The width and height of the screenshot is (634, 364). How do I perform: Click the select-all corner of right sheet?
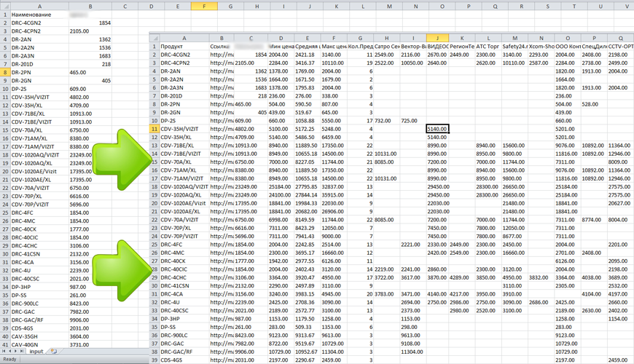coord(154,38)
